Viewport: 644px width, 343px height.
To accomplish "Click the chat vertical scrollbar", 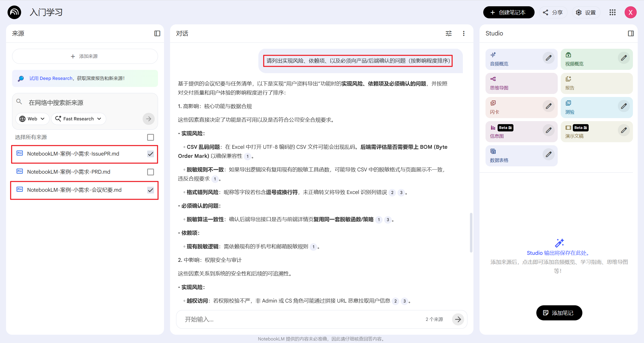I will (x=471, y=232).
